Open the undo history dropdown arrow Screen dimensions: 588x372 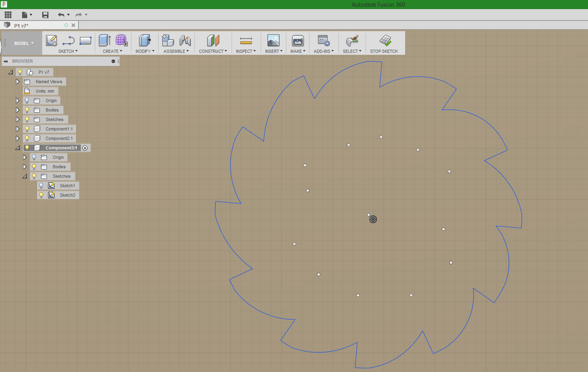69,15
